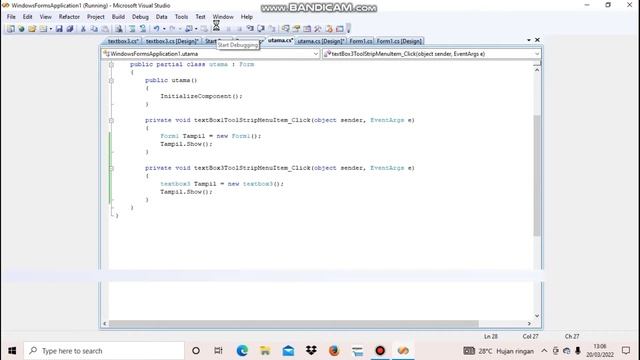Click the editor horizontal scrollbar thumb
The height and width of the screenshot is (360, 640).
293,324
